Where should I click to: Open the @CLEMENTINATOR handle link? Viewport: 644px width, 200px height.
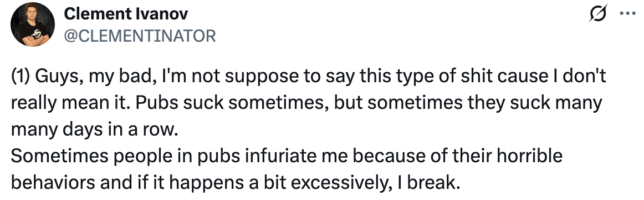point(140,36)
